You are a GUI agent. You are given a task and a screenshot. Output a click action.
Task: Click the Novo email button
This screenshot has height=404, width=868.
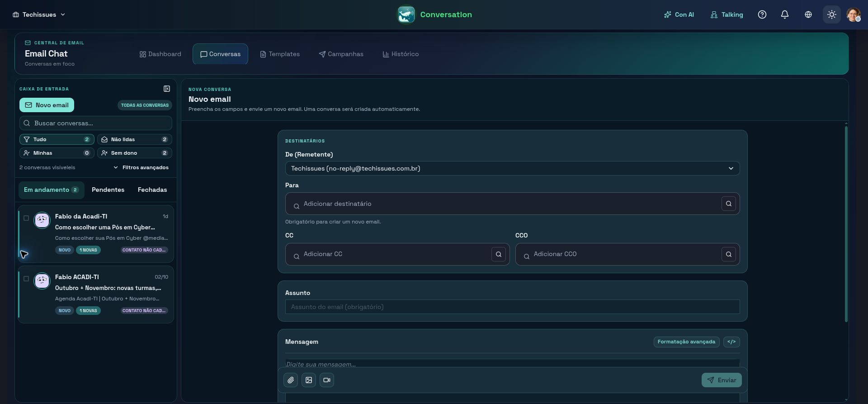pyautogui.click(x=47, y=105)
